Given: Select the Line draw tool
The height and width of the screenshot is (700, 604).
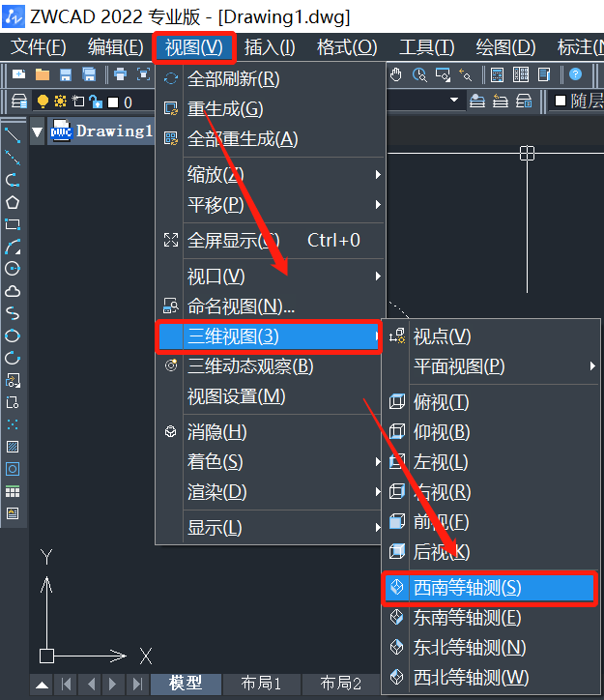Looking at the screenshot, I should pyautogui.click(x=13, y=134).
